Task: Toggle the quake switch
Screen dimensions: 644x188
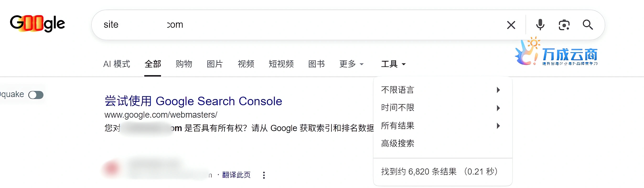Action: pyautogui.click(x=36, y=95)
